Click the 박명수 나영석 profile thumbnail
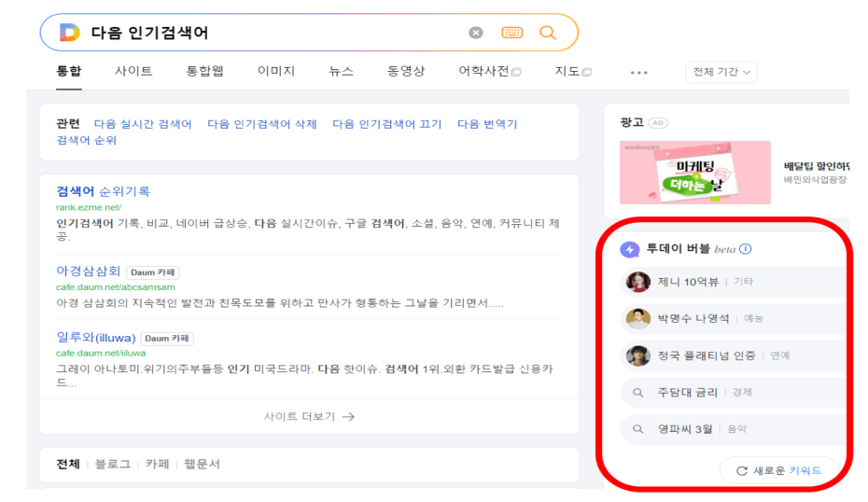Viewport: 868px width, 502px height. 637,318
